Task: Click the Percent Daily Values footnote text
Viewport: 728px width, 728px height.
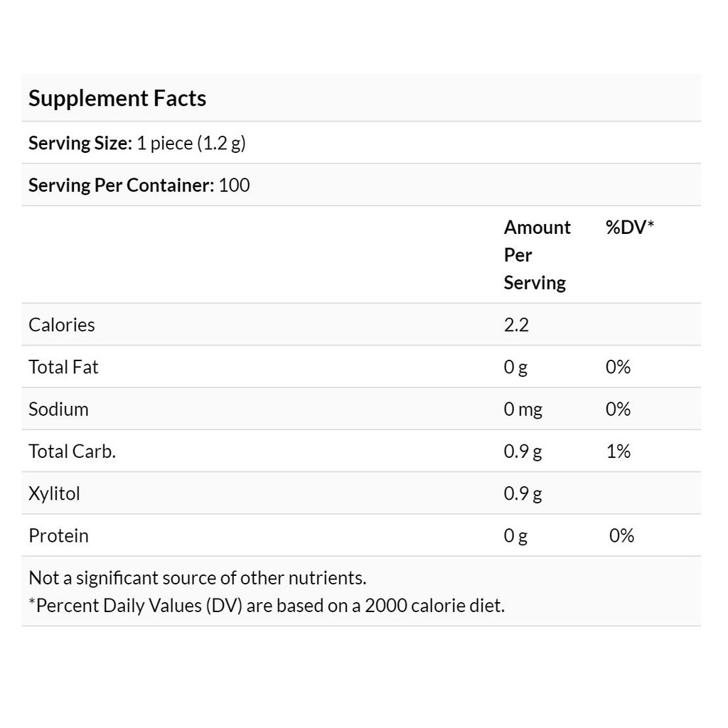Action: click(267, 606)
